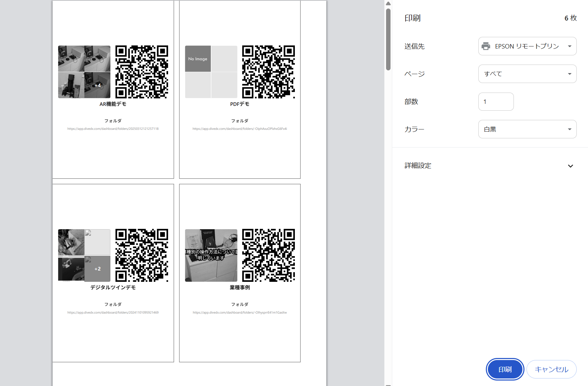Viewport: 588px width, 386px height.
Task: Open the ページ すべて dropdown
Action: click(x=527, y=74)
